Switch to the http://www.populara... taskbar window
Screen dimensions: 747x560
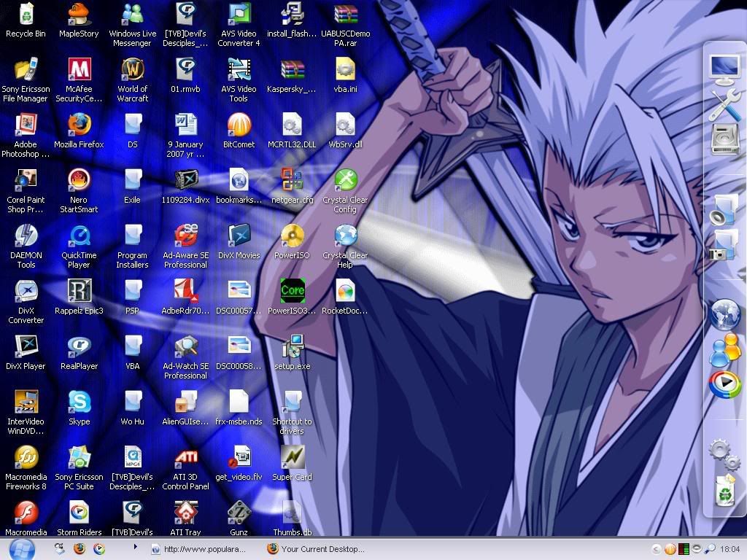(x=198, y=549)
